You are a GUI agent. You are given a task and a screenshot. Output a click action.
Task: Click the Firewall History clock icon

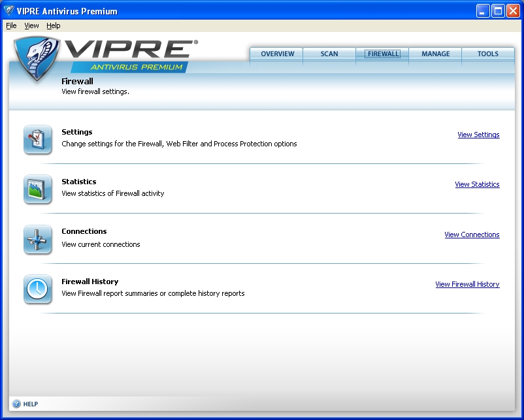tap(38, 289)
